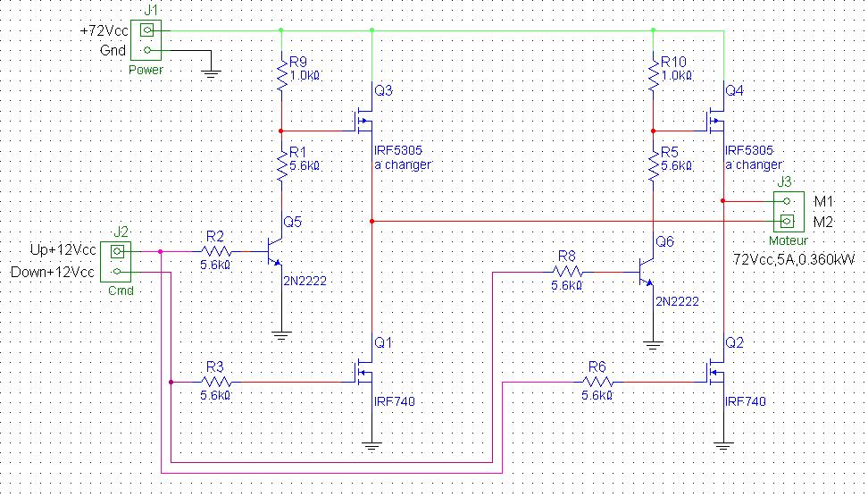Screen dimensions: 868x497
Task: Click the Q6 2N2222 transistor symbol
Action: pyautogui.click(x=647, y=272)
